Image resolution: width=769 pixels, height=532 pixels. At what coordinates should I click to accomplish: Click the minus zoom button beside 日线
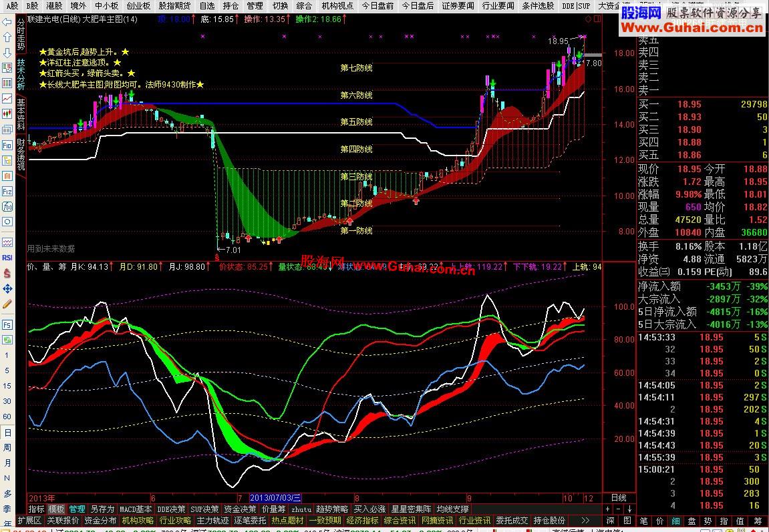point(618,509)
